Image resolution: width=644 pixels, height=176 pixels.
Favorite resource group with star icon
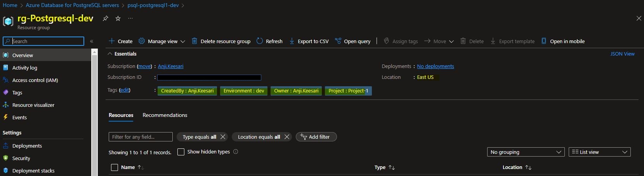click(118, 18)
